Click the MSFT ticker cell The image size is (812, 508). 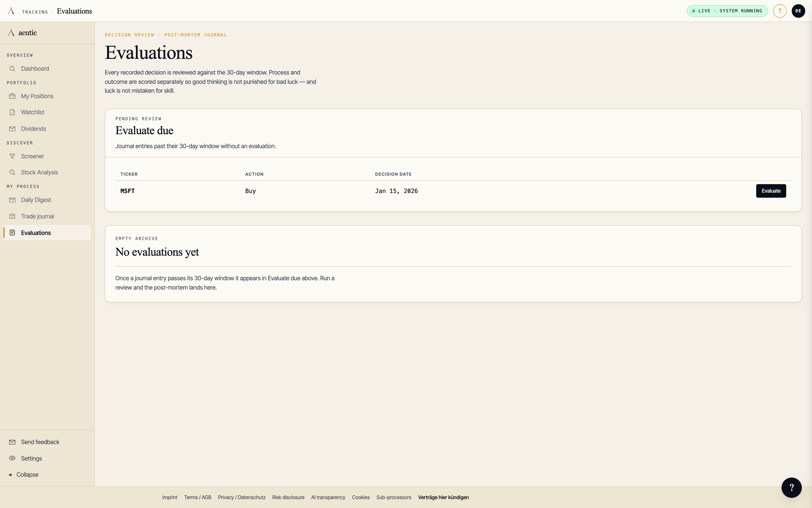128,191
